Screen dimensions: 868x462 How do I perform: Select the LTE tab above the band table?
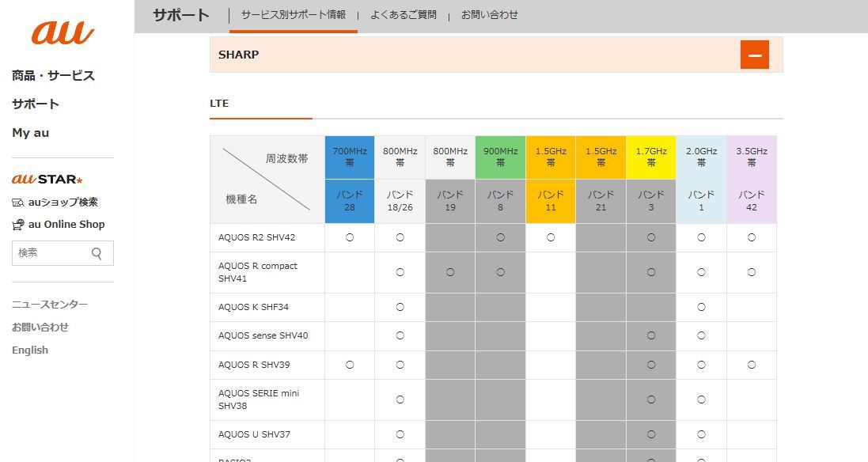[x=219, y=103]
